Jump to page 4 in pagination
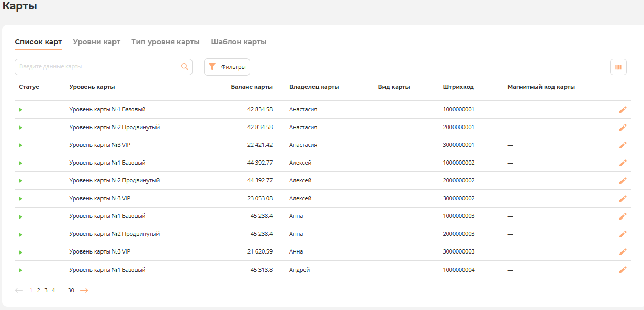 53,290
